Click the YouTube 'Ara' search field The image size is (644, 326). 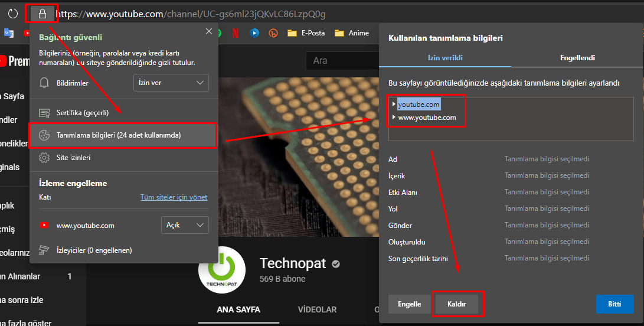[342, 61]
